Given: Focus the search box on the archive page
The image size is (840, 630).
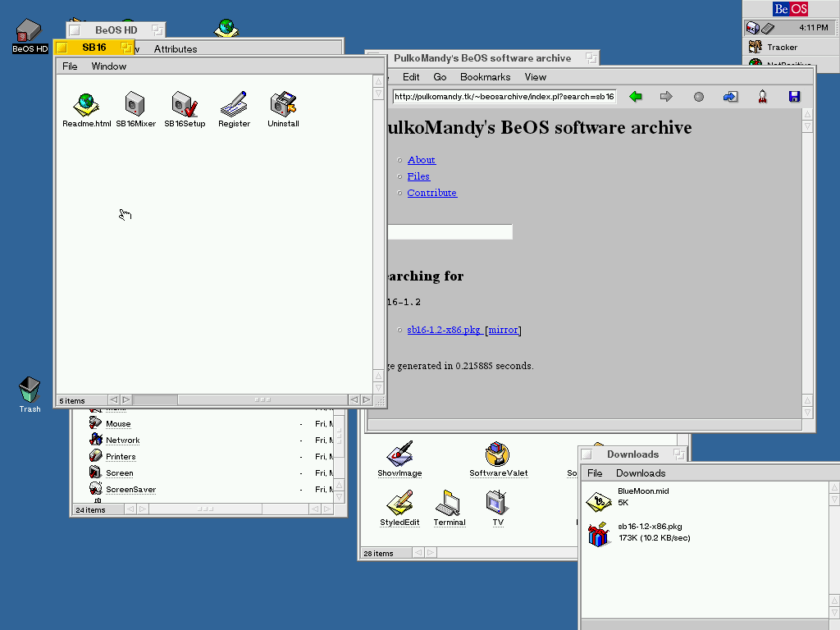Looking at the screenshot, I should (x=449, y=232).
